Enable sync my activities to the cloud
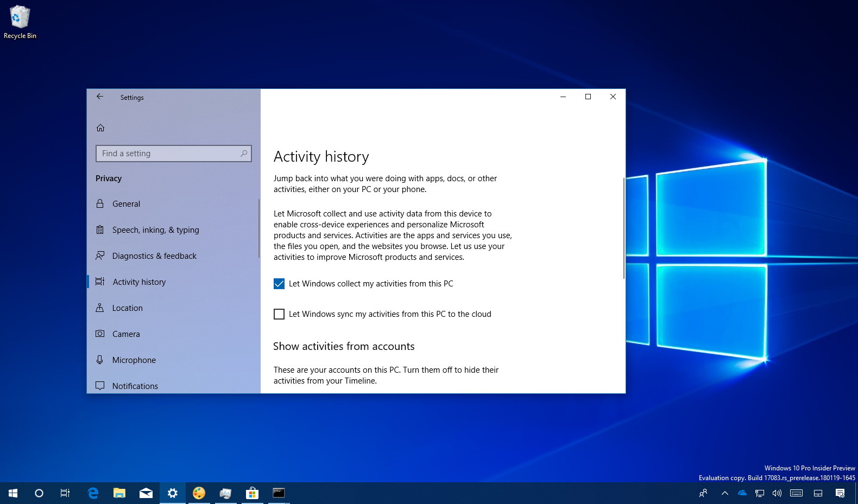Image resolution: width=858 pixels, height=504 pixels. point(279,314)
